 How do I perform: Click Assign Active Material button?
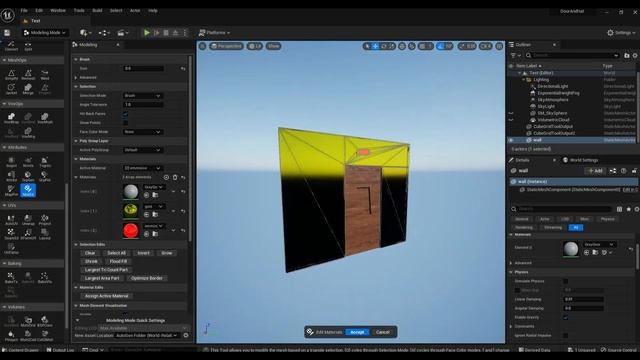click(x=107, y=296)
